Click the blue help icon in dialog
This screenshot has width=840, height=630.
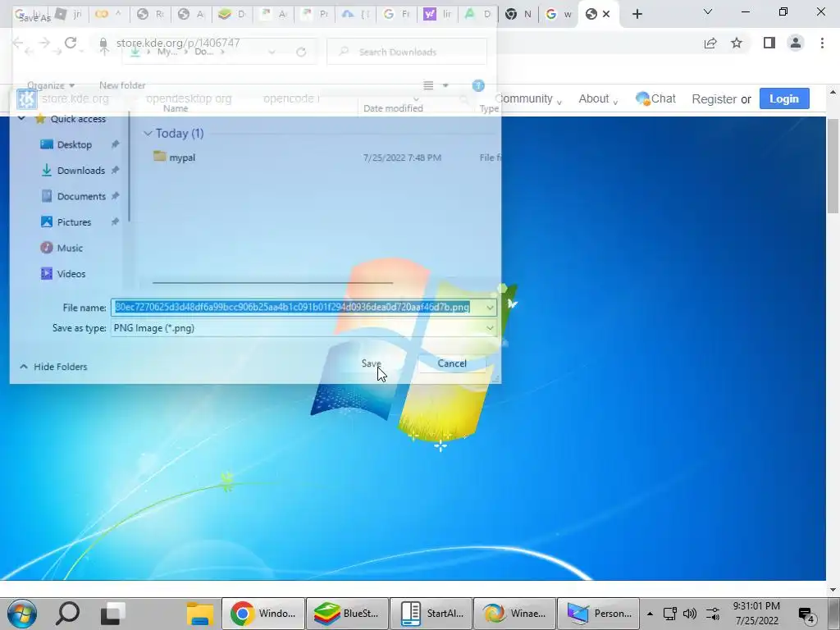coord(478,85)
